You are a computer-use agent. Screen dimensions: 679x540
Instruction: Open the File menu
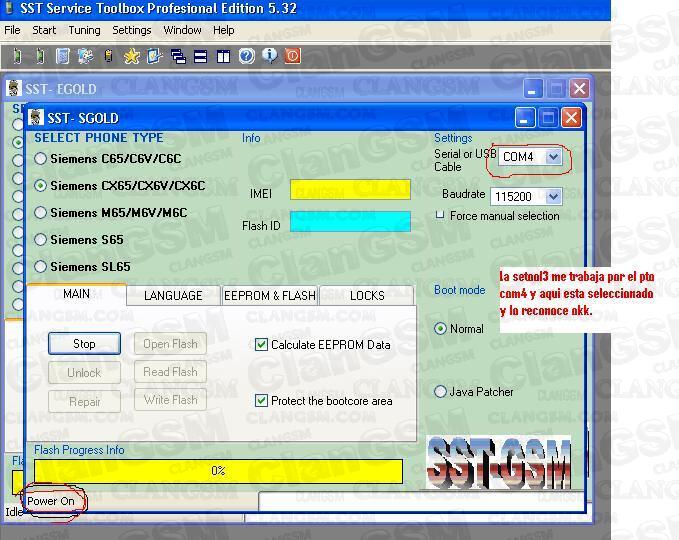pos(12,30)
